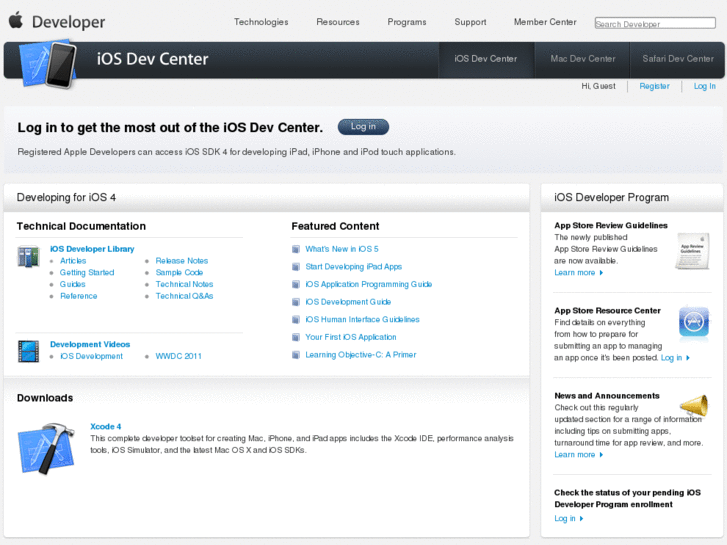727x545 pixels.
Task: Open the Technologies menu
Action: coord(261,22)
